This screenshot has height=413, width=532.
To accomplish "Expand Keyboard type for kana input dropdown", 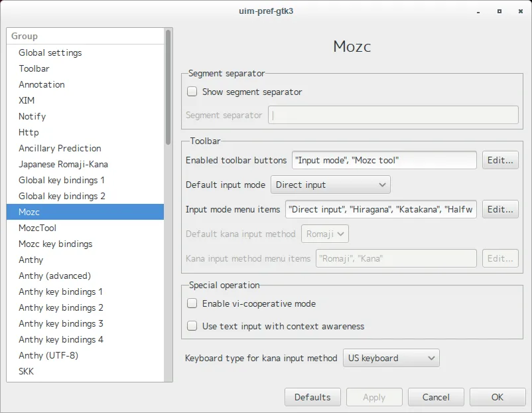I will 391,359.
